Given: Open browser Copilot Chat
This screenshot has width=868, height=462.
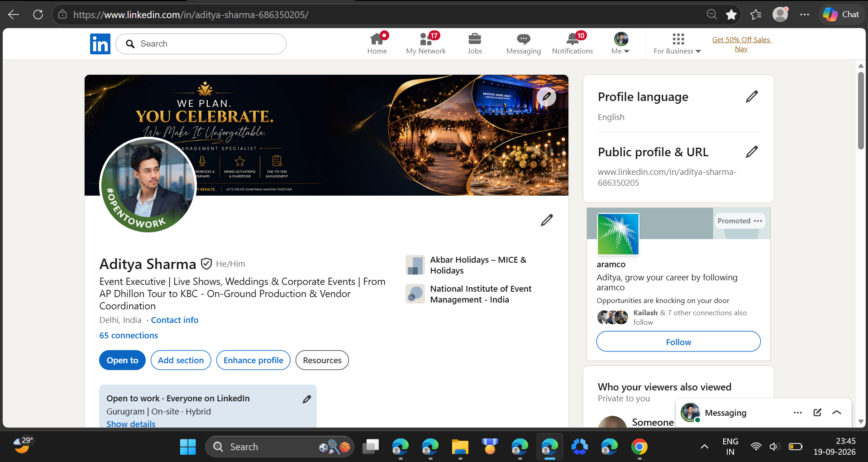Looking at the screenshot, I should tap(841, 14).
